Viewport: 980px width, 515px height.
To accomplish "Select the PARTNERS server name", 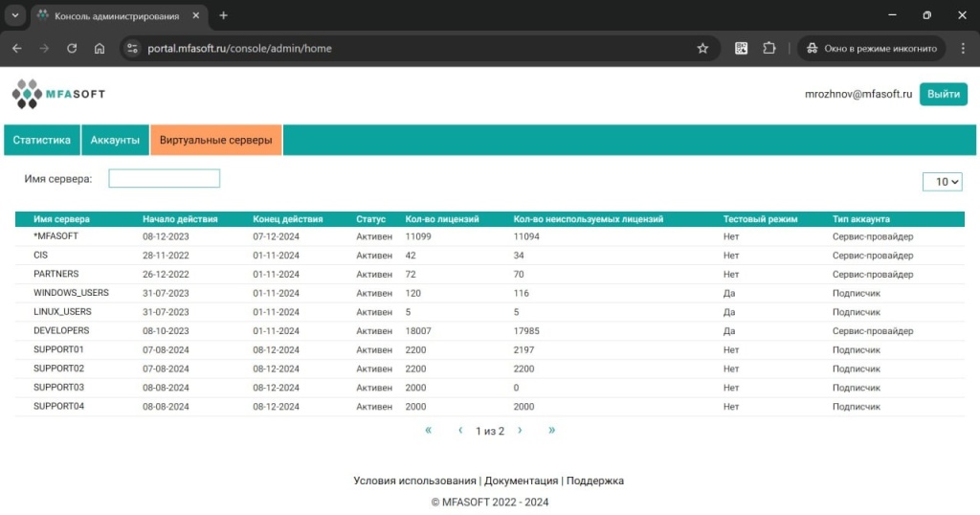I will coord(56,274).
